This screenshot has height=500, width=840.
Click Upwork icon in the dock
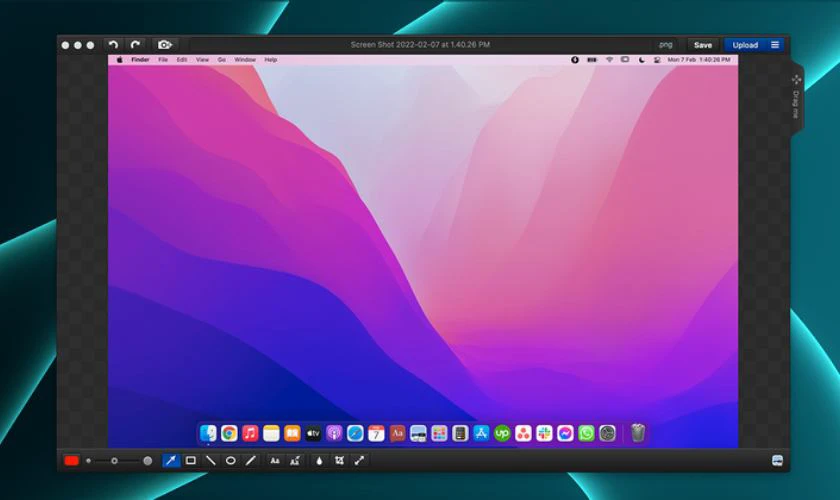502,433
